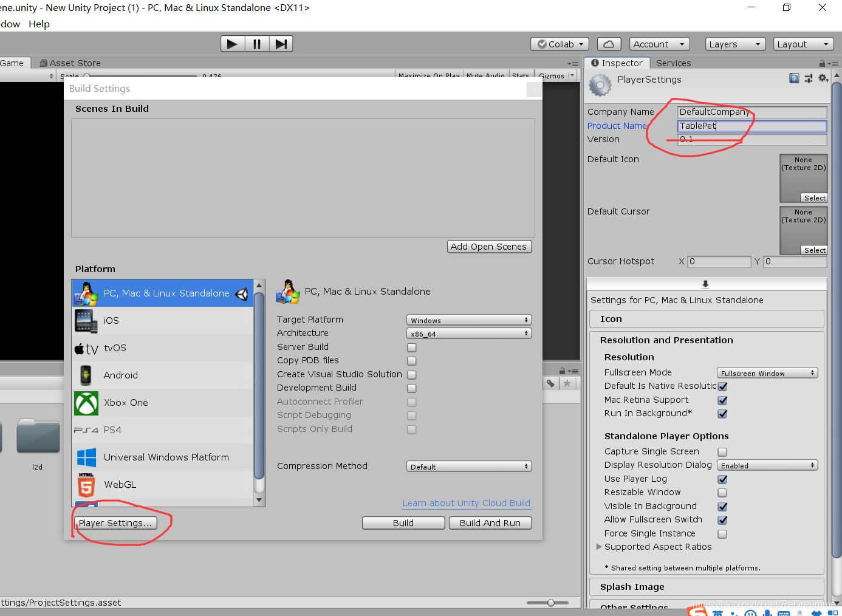This screenshot has height=616, width=842.
Task: Open the Account dropdown
Action: tap(660, 44)
